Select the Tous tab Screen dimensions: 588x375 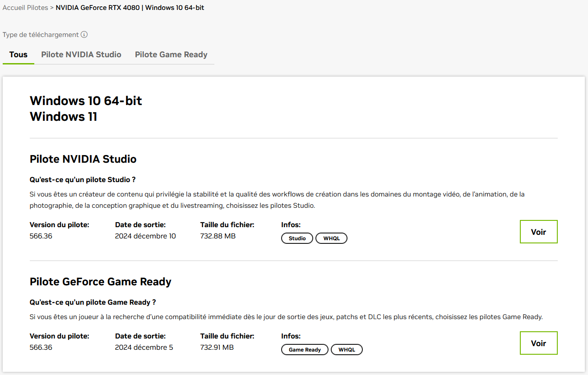pyautogui.click(x=19, y=55)
